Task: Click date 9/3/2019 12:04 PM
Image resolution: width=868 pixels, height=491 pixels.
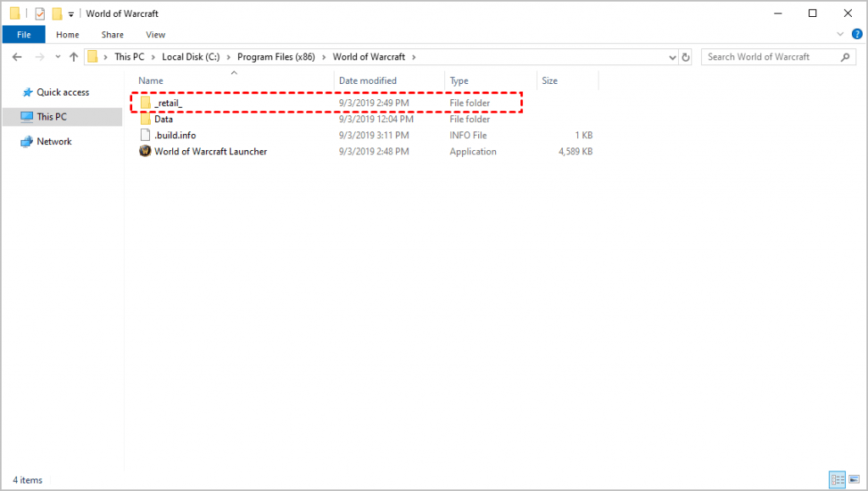Action: click(x=376, y=119)
